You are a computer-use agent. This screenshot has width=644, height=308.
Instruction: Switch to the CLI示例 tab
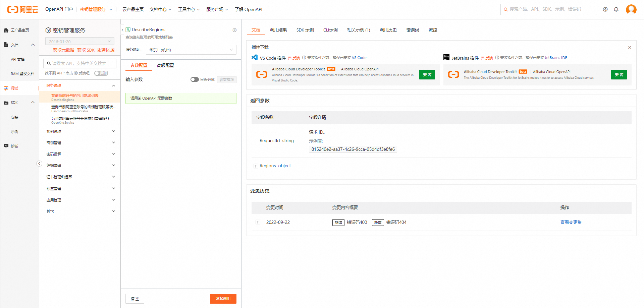(331, 30)
